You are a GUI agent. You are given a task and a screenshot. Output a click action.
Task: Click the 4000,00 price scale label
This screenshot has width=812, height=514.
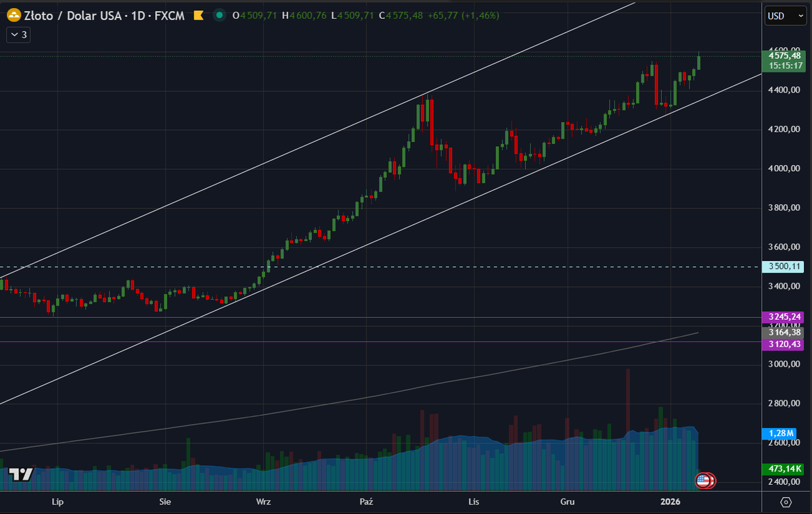coord(785,168)
